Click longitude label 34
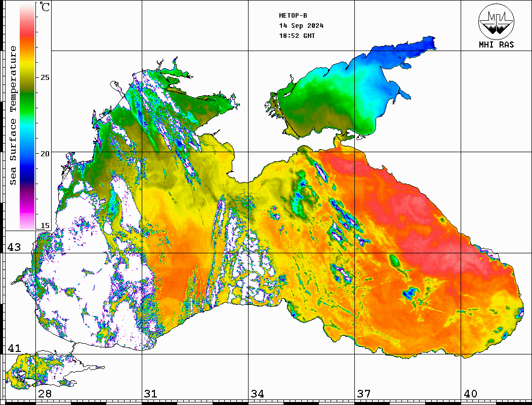 [257, 393]
